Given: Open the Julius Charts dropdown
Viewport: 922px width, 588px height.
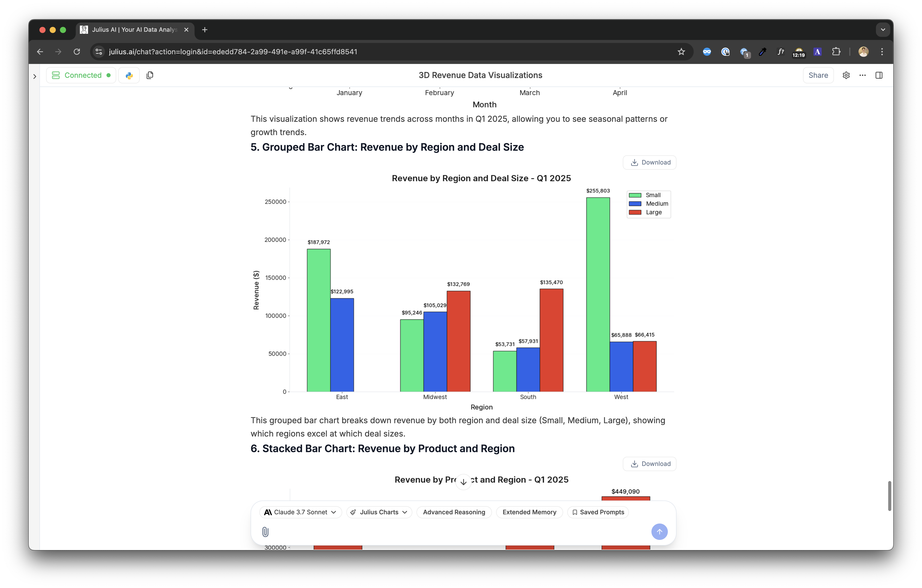Looking at the screenshot, I should pos(378,512).
